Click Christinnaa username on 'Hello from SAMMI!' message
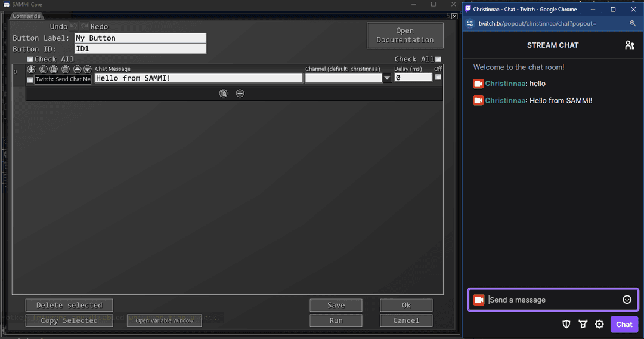 click(505, 101)
